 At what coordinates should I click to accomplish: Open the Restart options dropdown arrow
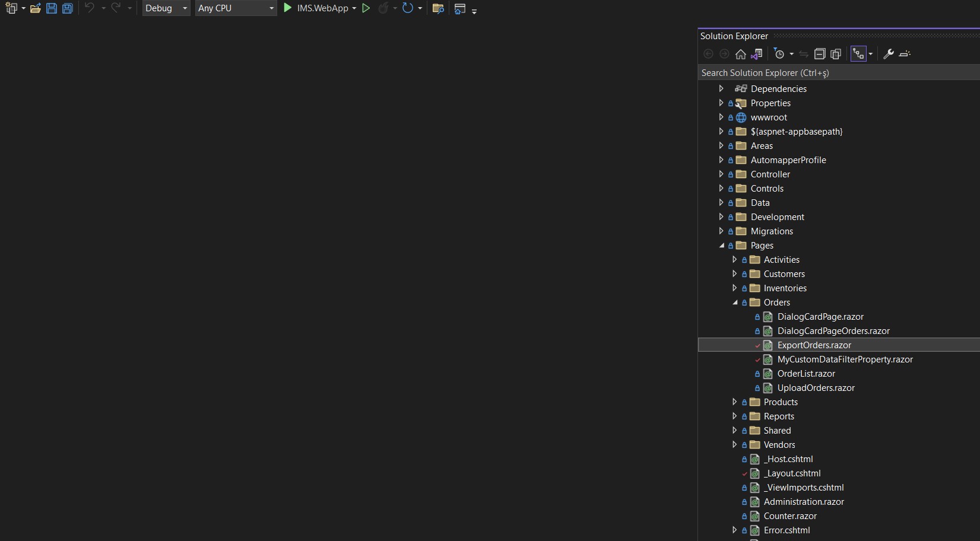coord(420,8)
